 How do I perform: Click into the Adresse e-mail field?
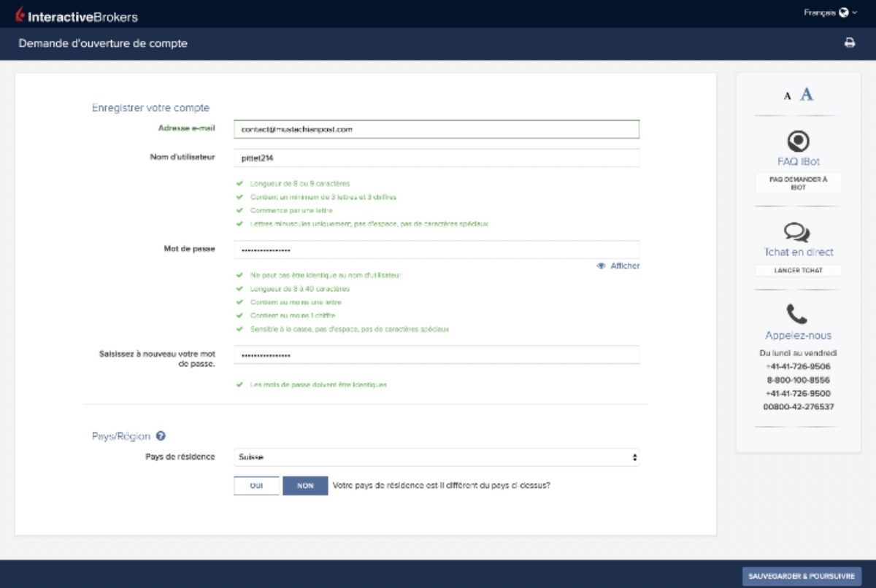tap(436, 129)
